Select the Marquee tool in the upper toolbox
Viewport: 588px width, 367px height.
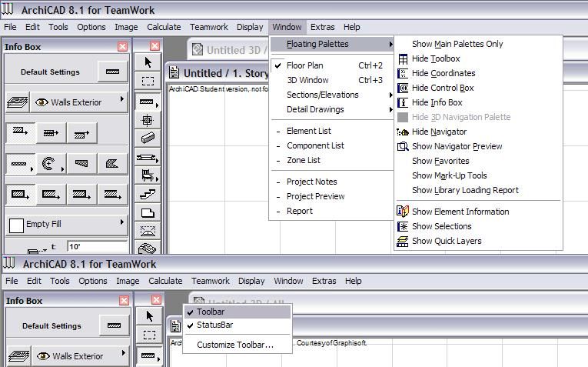tap(148, 81)
